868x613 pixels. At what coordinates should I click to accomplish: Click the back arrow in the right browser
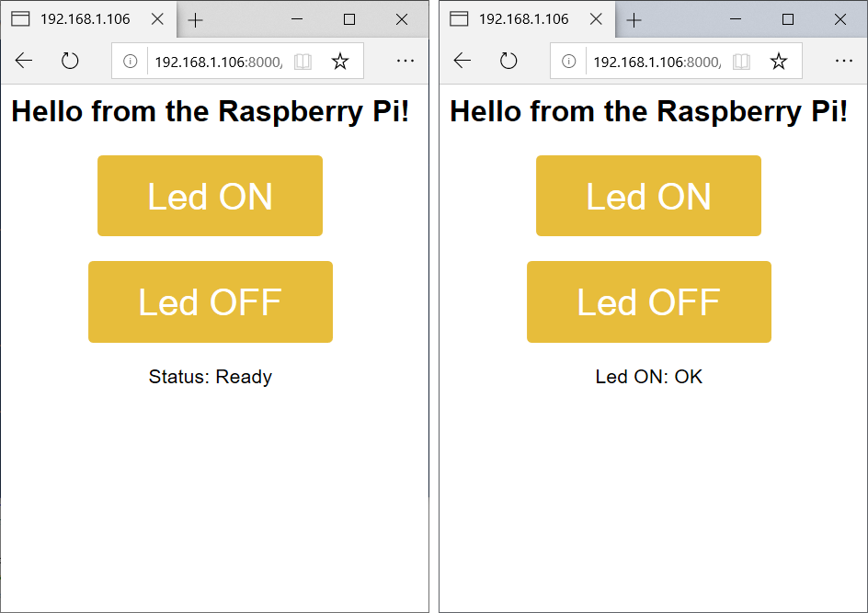(463, 60)
